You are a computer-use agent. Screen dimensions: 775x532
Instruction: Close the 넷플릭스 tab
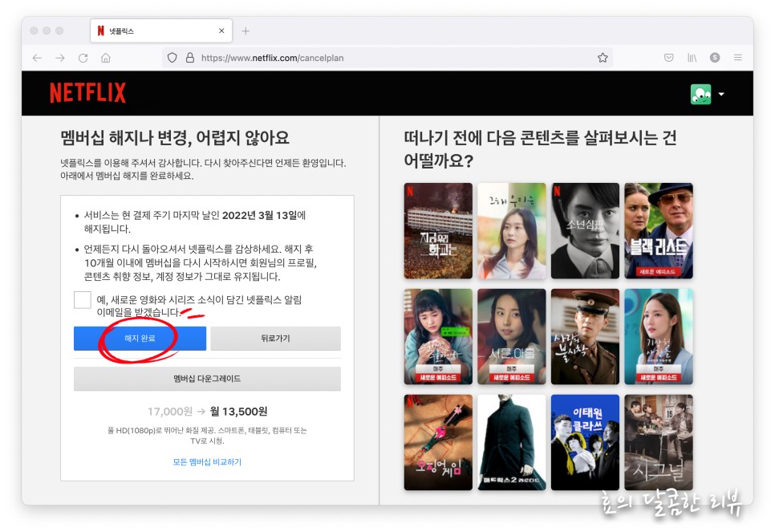[221, 30]
